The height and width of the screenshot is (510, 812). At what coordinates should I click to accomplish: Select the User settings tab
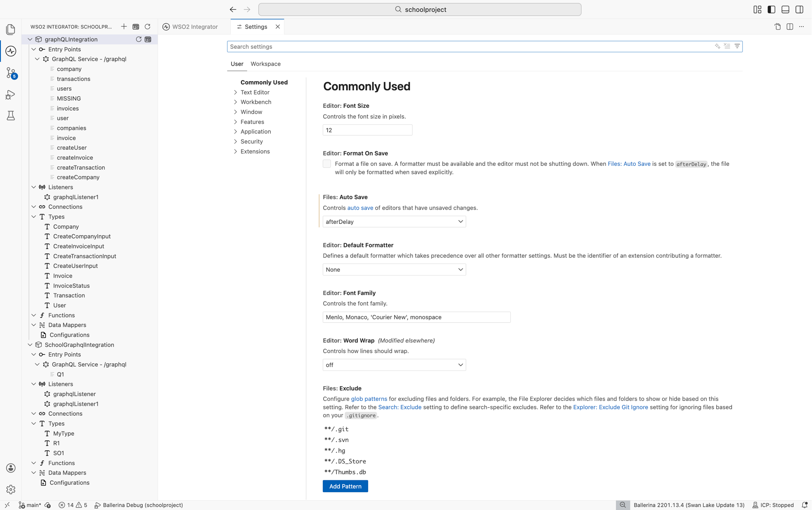(x=237, y=64)
